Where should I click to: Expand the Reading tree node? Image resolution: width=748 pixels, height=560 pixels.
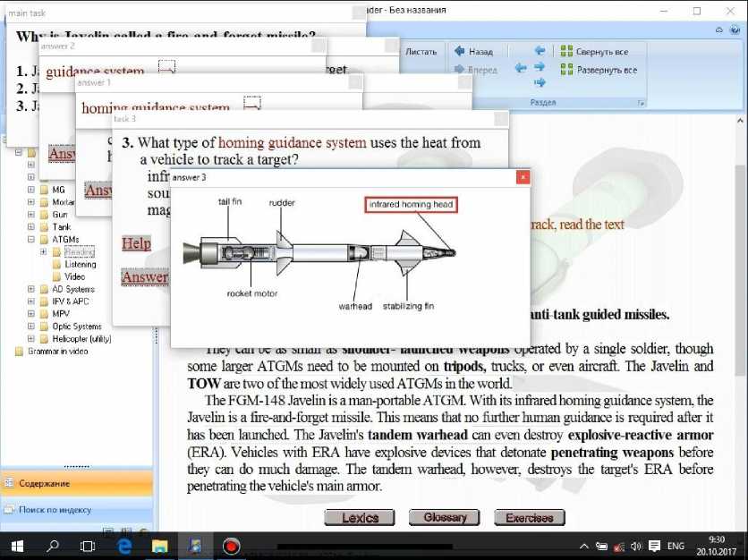44,251
